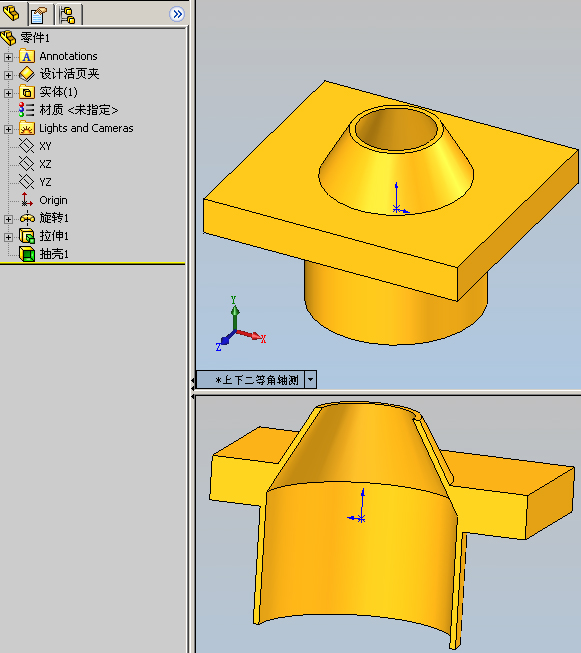Select the Origin icon
581x653 pixels.
27,199
